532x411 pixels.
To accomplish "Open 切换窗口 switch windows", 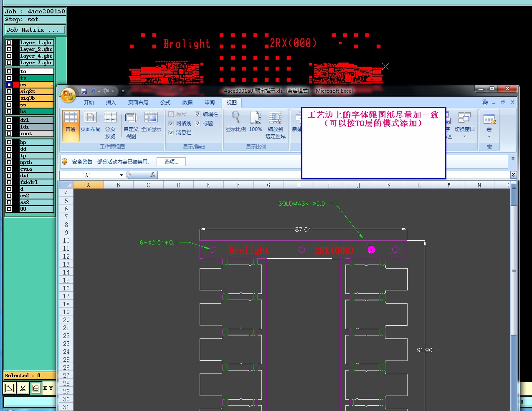I will [x=464, y=125].
